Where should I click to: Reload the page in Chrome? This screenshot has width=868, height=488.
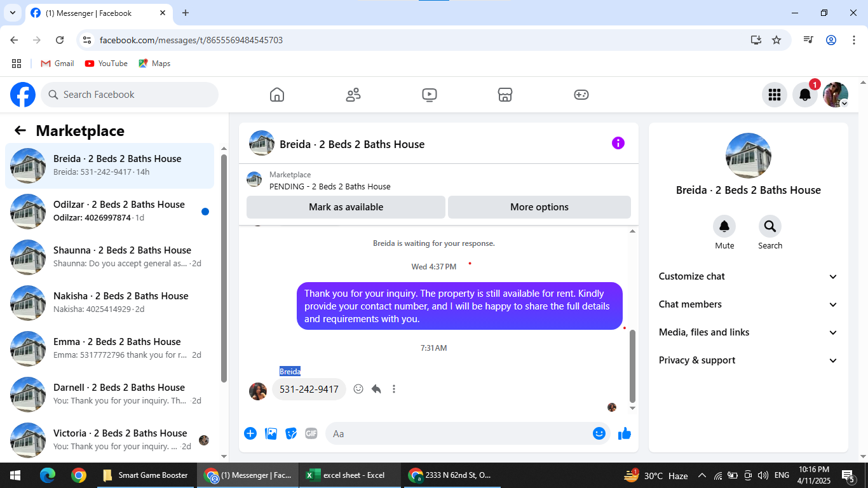(60, 40)
